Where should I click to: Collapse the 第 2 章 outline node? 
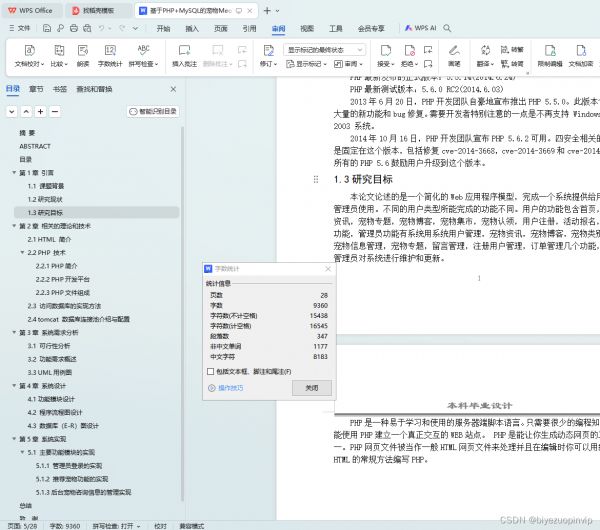(x=12, y=226)
